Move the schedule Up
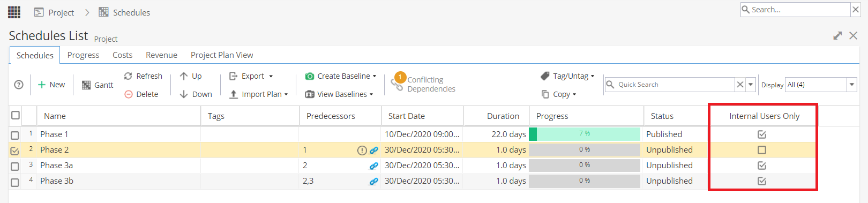The height and width of the screenshot is (203, 868). pyautogui.click(x=191, y=76)
